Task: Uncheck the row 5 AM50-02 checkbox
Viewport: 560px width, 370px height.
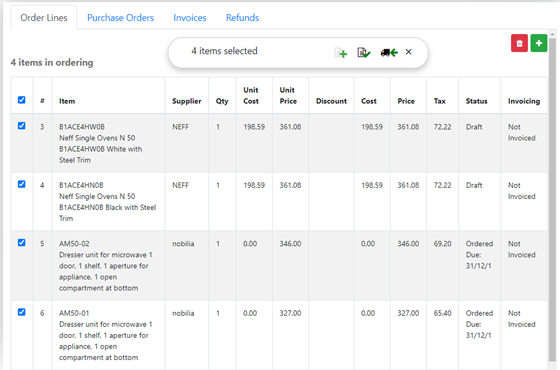Action: [21, 243]
